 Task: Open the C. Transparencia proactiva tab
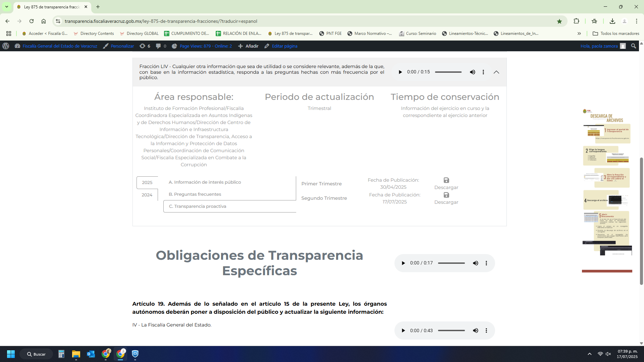coord(198,206)
